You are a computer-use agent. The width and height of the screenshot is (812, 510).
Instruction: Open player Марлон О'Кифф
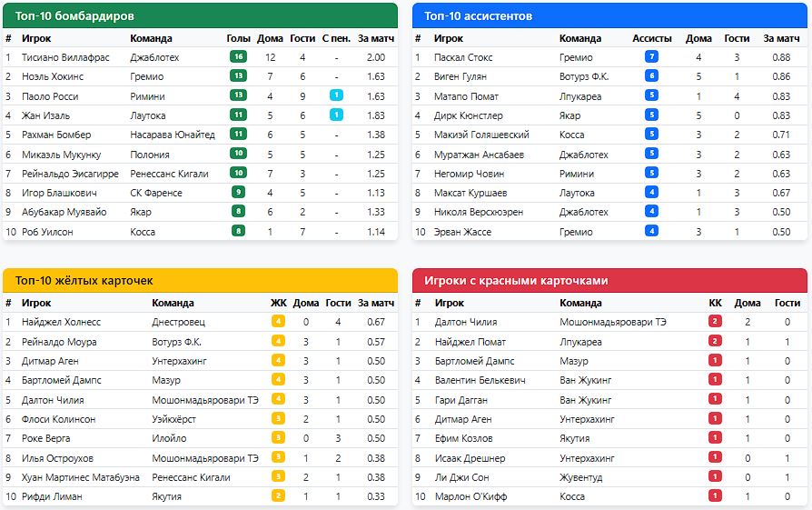[x=470, y=496]
